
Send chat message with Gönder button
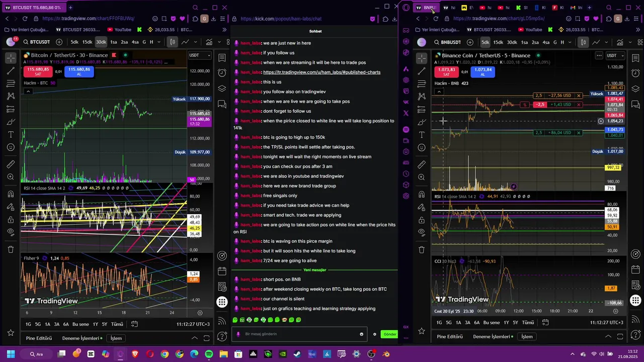tap(389, 334)
